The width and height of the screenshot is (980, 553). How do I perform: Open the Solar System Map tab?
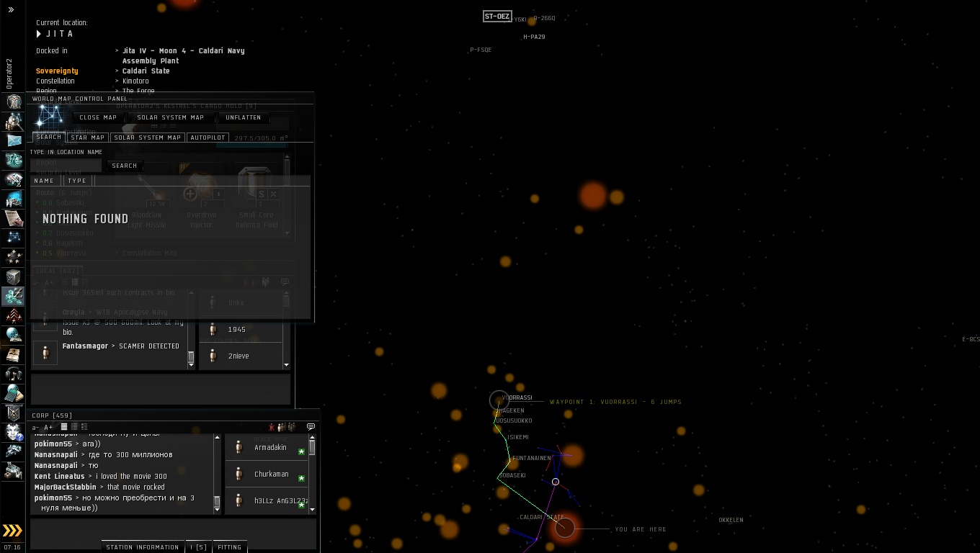tap(148, 138)
